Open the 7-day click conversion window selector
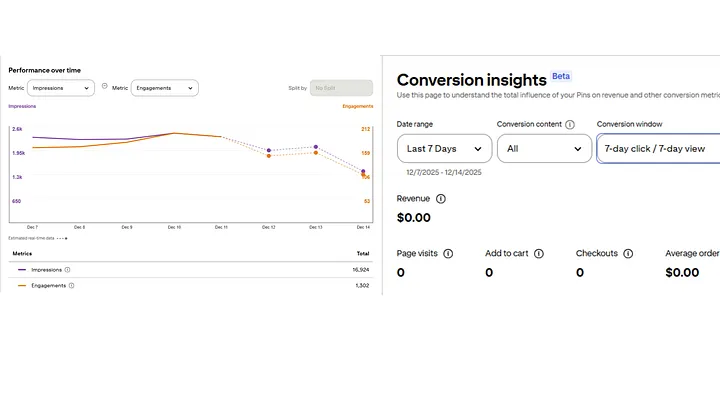Viewport: 720px width, 405px height. pos(657,149)
